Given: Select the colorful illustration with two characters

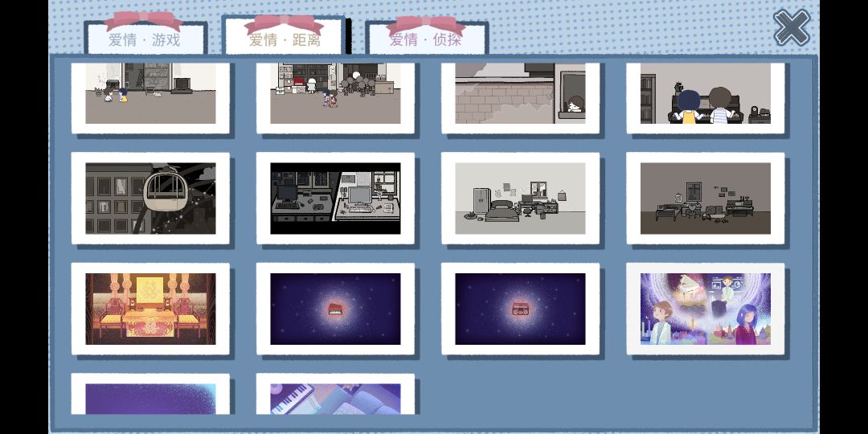Looking at the screenshot, I should click(x=706, y=309).
